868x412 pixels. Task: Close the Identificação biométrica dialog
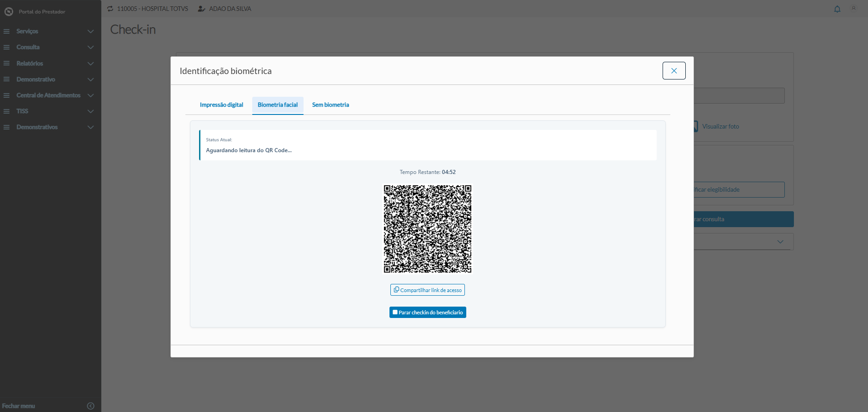pyautogui.click(x=674, y=71)
